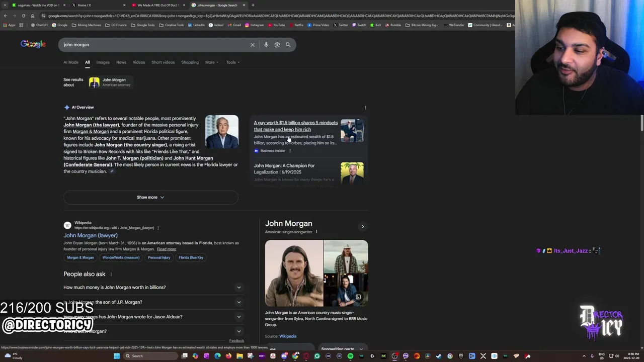Reload the page in Chrome
This screenshot has height=362, width=644.
(23, 16)
